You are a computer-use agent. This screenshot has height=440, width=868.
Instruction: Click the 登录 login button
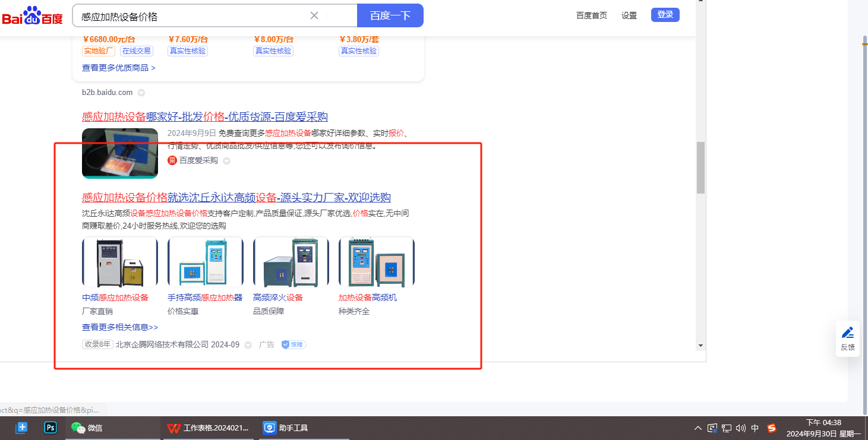[665, 15]
